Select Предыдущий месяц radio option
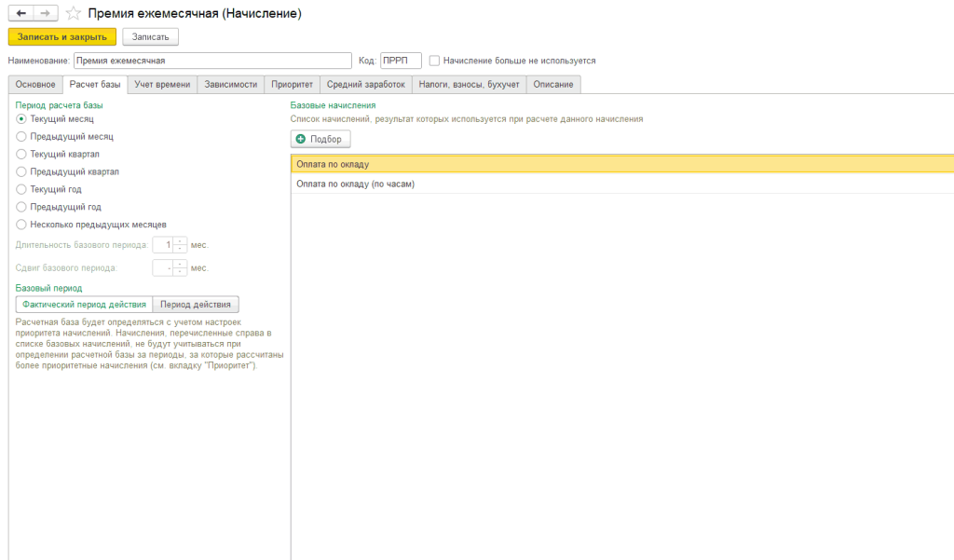The width and height of the screenshot is (954, 560). (x=22, y=136)
